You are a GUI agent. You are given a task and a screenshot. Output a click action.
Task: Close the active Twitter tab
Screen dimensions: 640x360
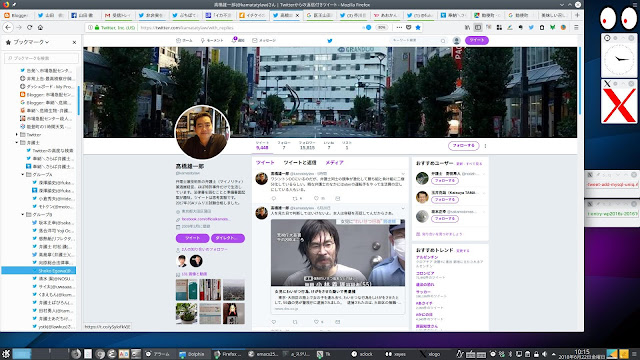(x=297, y=15)
